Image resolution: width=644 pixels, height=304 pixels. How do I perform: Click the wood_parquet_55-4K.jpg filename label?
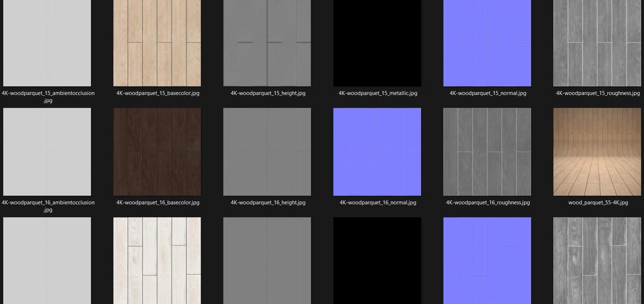(x=598, y=203)
